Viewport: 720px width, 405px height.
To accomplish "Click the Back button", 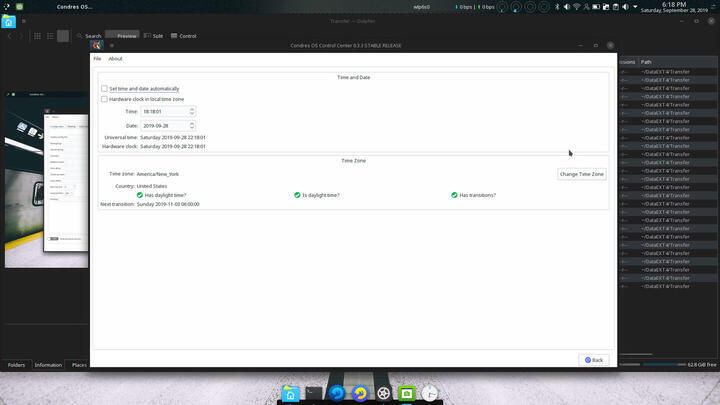I will click(x=594, y=360).
